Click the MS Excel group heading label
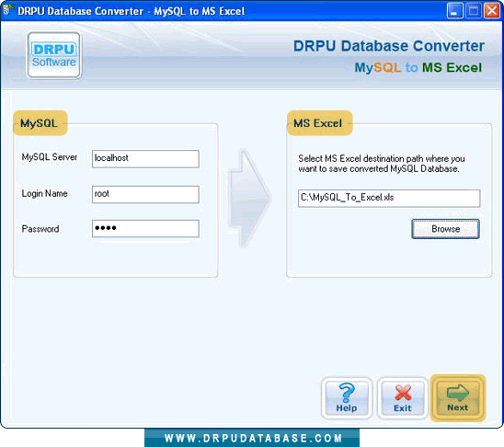Viewport: 504px width, 447px height. (x=319, y=123)
